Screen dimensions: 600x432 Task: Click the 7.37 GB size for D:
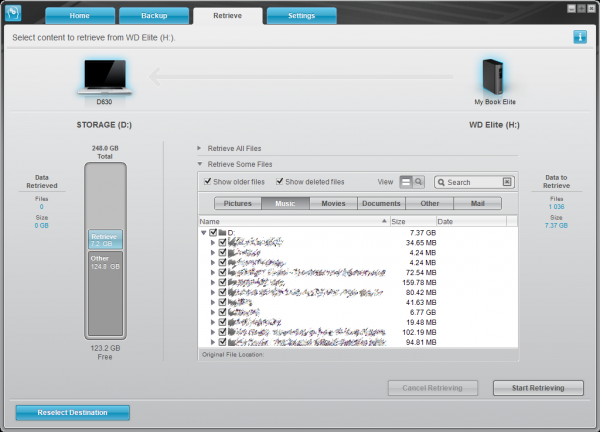tap(422, 233)
